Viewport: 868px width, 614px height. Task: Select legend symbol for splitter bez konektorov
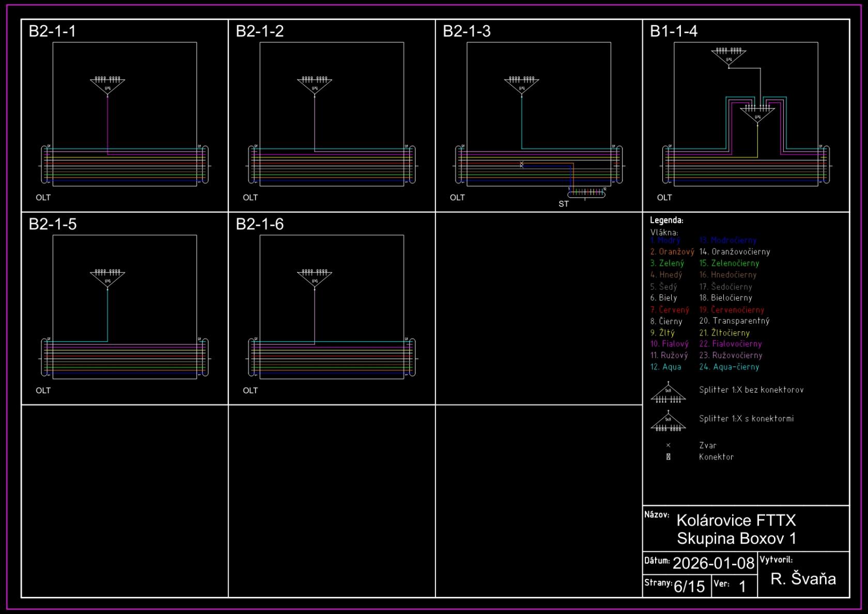coord(668,394)
